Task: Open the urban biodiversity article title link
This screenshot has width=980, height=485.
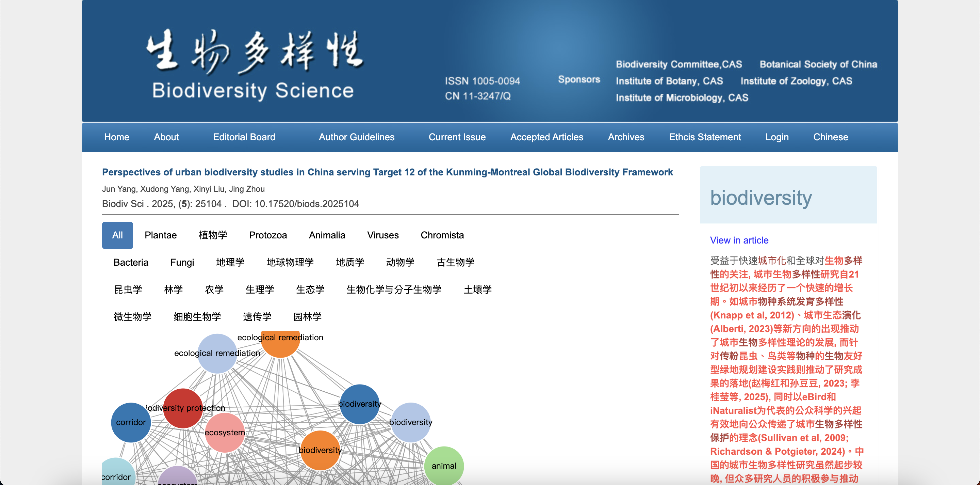Action: (x=387, y=172)
